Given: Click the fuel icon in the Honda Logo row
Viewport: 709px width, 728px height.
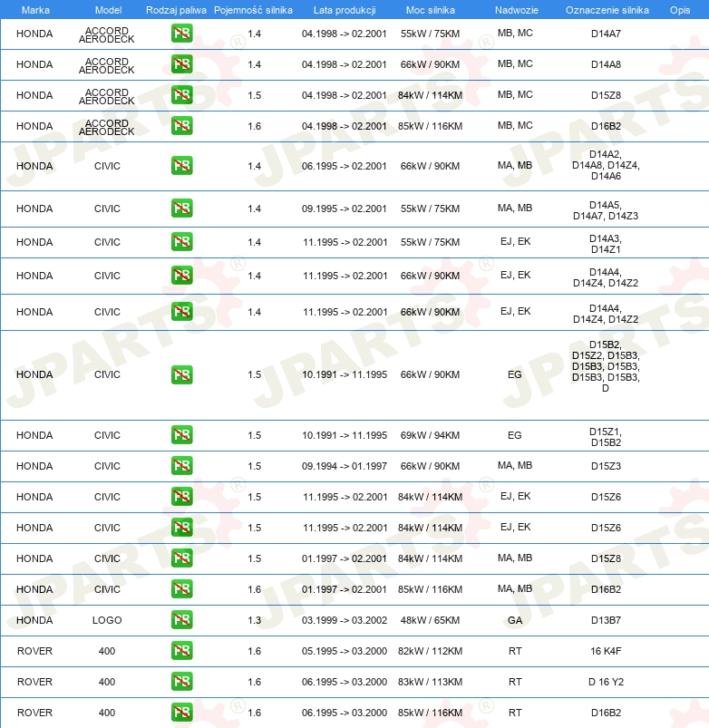Looking at the screenshot, I should pos(181,620).
